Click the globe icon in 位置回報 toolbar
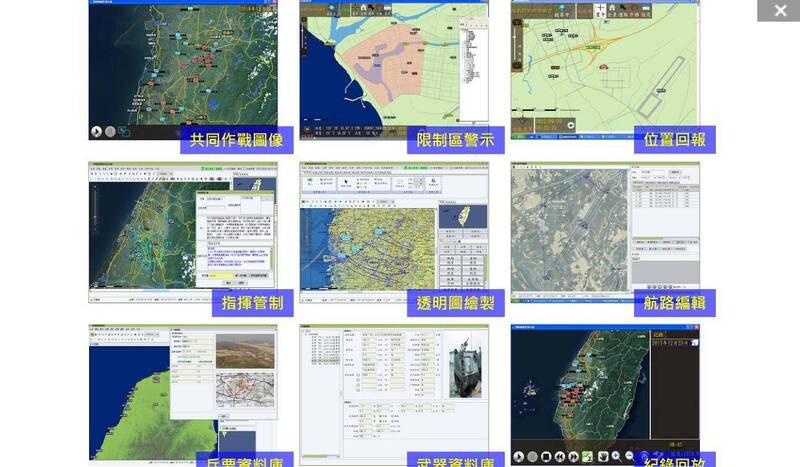 562,9
